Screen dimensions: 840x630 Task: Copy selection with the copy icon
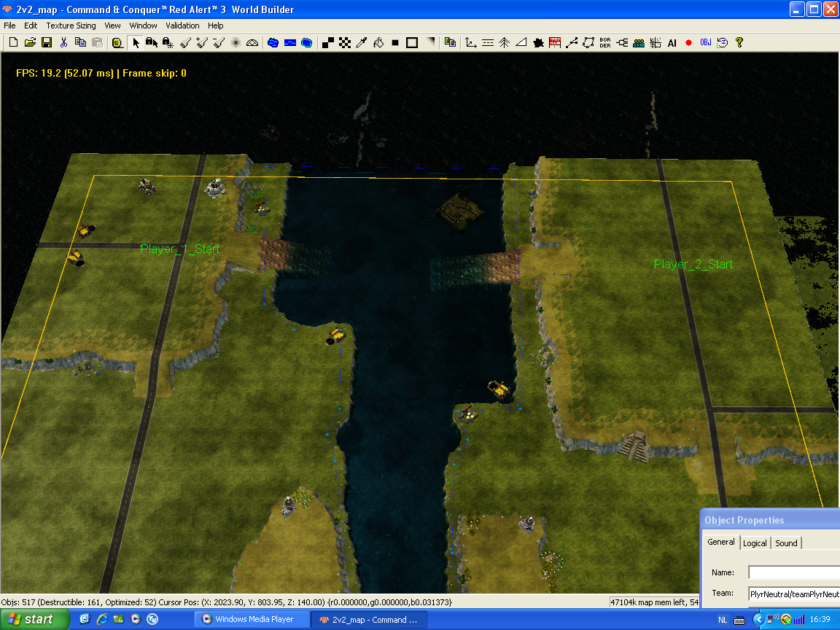point(80,42)
